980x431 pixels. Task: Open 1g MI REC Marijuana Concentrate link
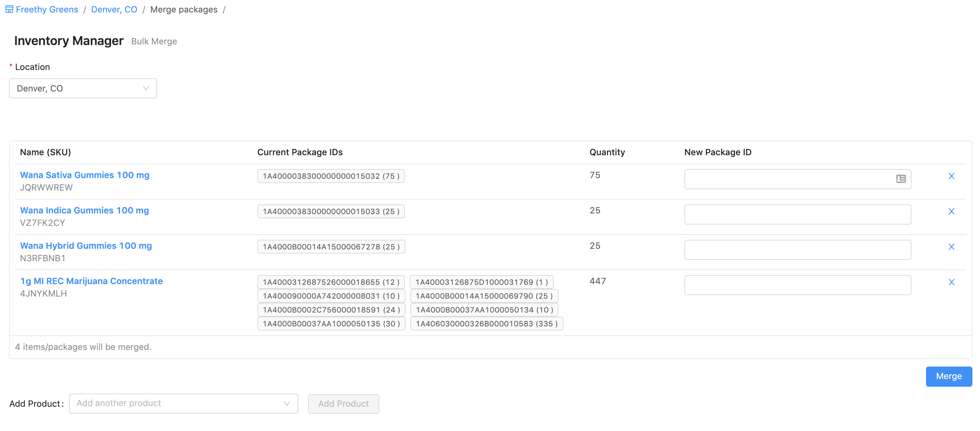(91, 281)
